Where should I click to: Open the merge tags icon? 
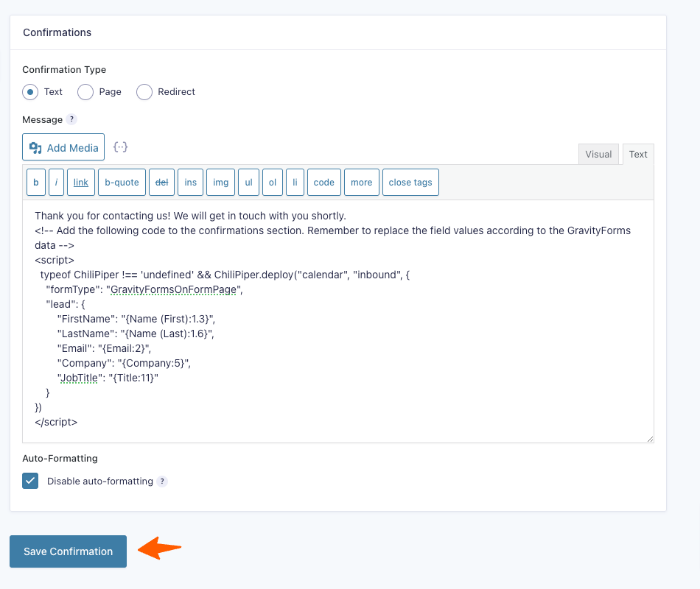[120, 147]
